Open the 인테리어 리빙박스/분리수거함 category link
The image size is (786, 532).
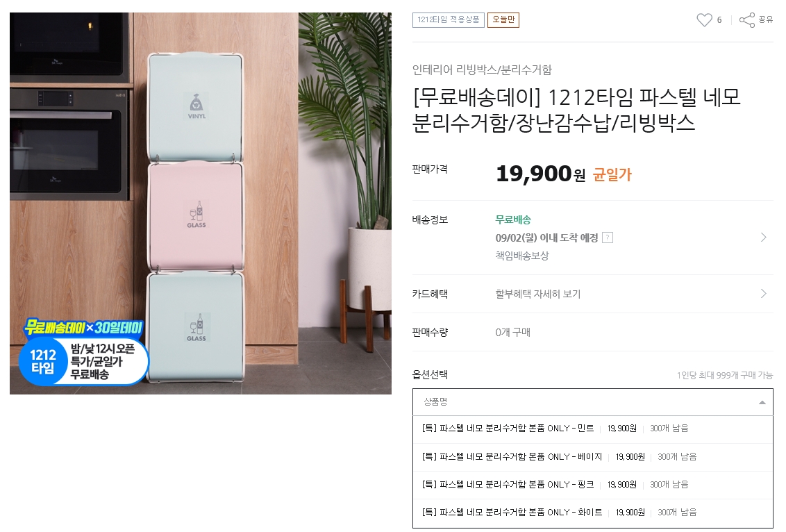(x=482, y=69)
